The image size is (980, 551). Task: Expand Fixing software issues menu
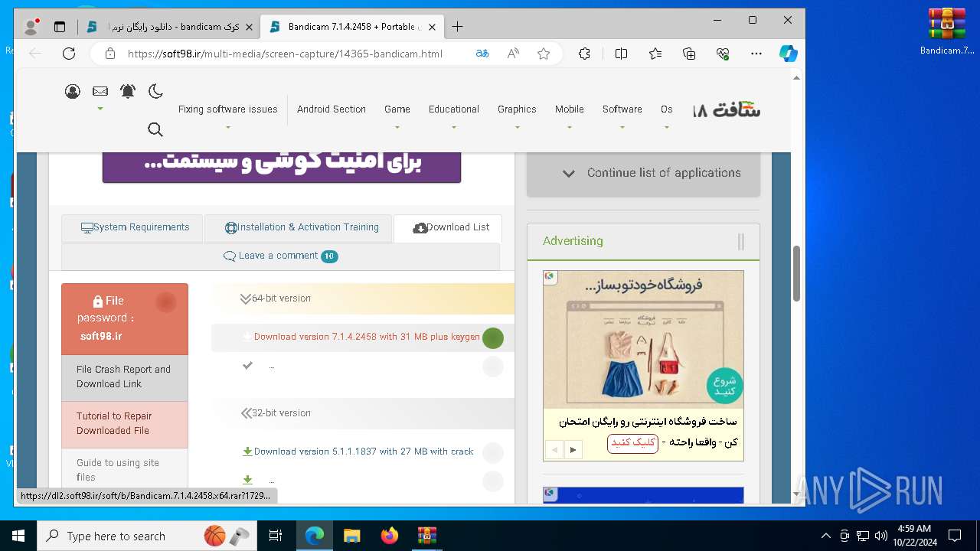click(228, 109)
